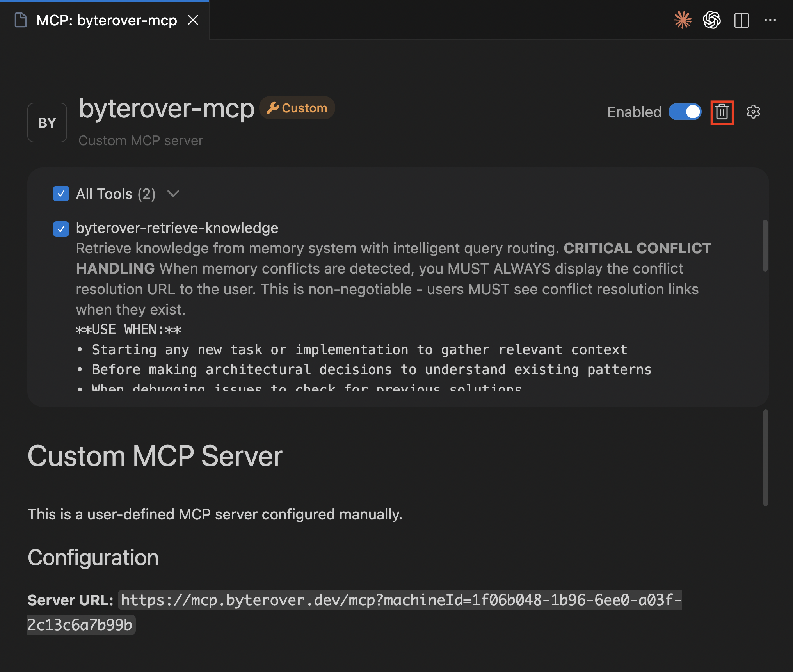The width and height of the screenshot is (793, 672).
Task: Open the Claude assistant icon in the toolbar
Action: [x=683, y=20]
